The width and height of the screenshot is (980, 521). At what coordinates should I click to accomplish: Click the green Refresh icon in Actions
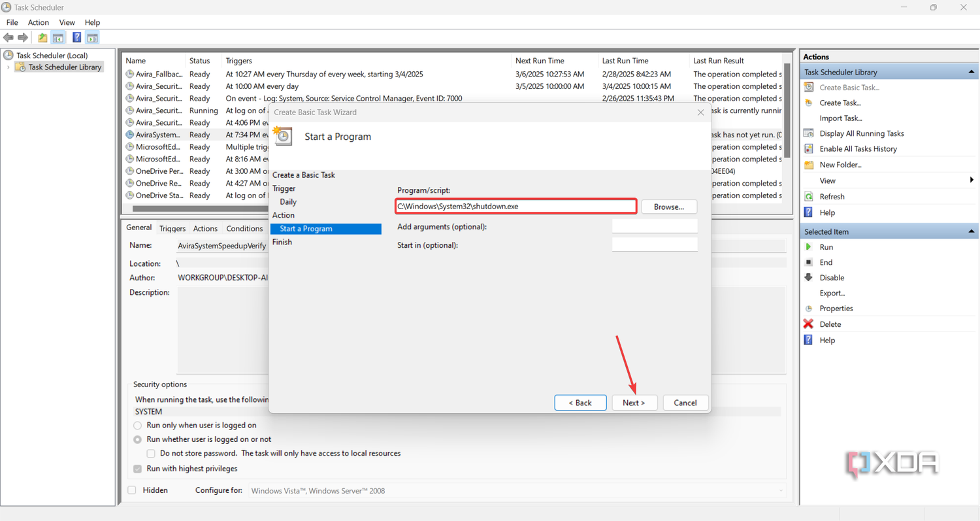[x=809, y=197]
